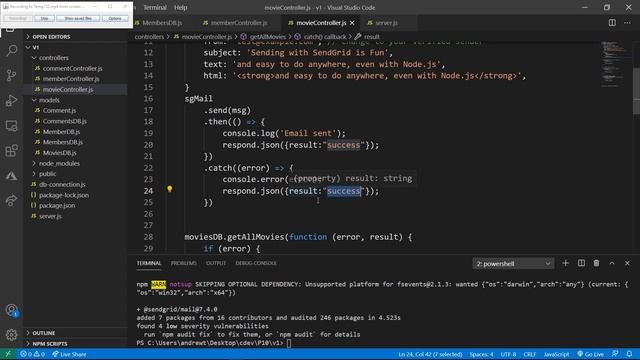Click Options in the recording window
Viewport: 640px width, 360px height.
pyautogui.click(x=115, y=18)
